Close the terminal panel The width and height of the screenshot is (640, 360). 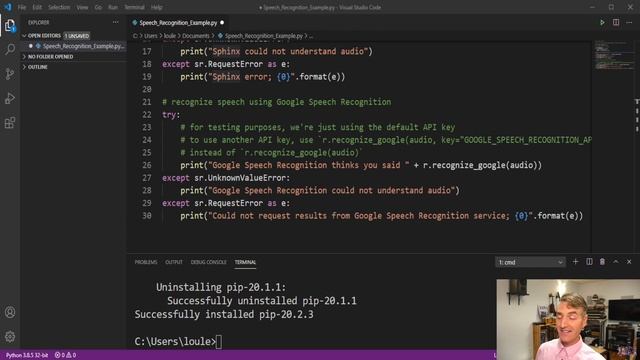coord(629,262)
